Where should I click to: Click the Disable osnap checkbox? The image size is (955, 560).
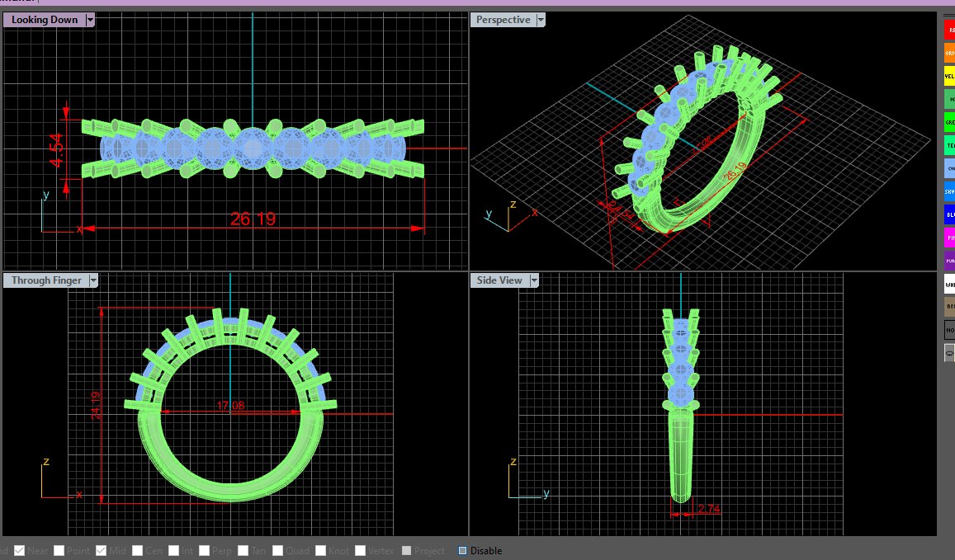(x=462, y=550)
